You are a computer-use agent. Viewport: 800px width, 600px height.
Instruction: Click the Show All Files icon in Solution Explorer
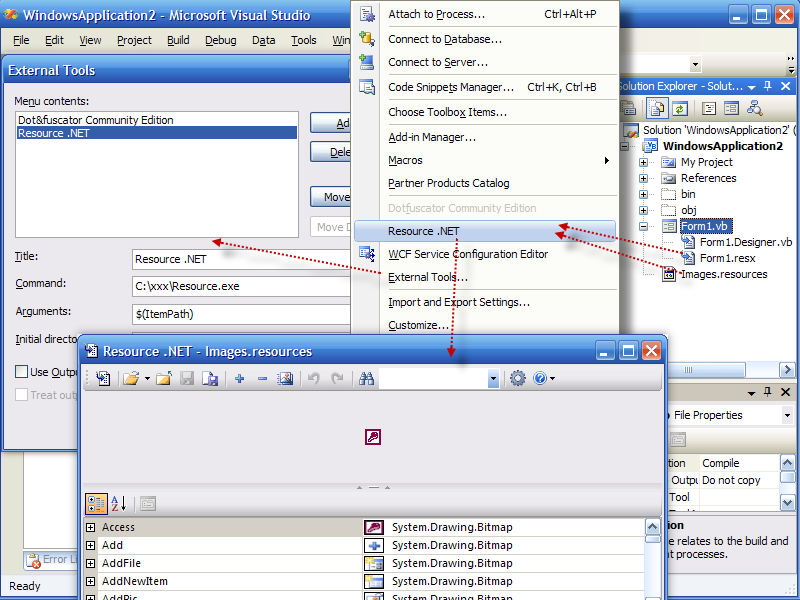point(657,108)
